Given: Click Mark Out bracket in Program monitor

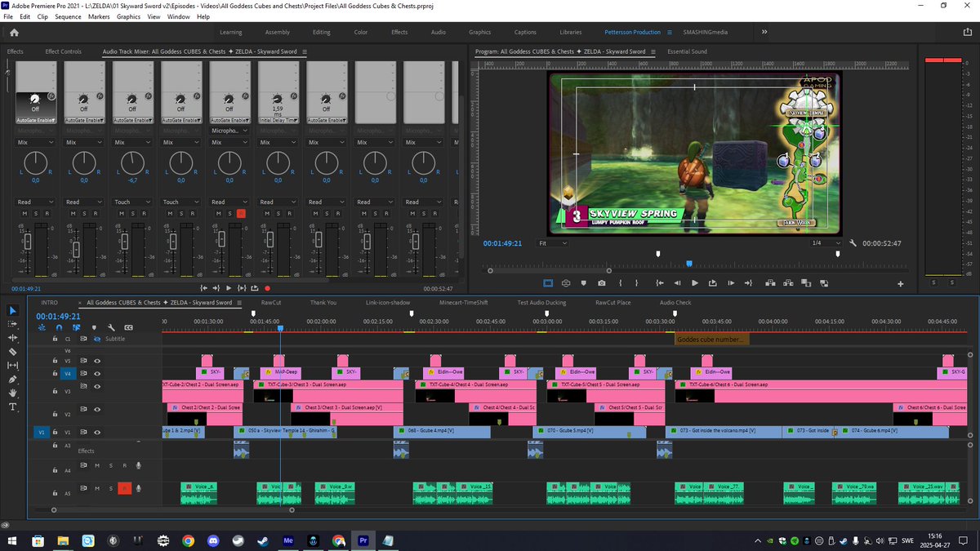Looking at the screenshot, I should tap(636, 283).
